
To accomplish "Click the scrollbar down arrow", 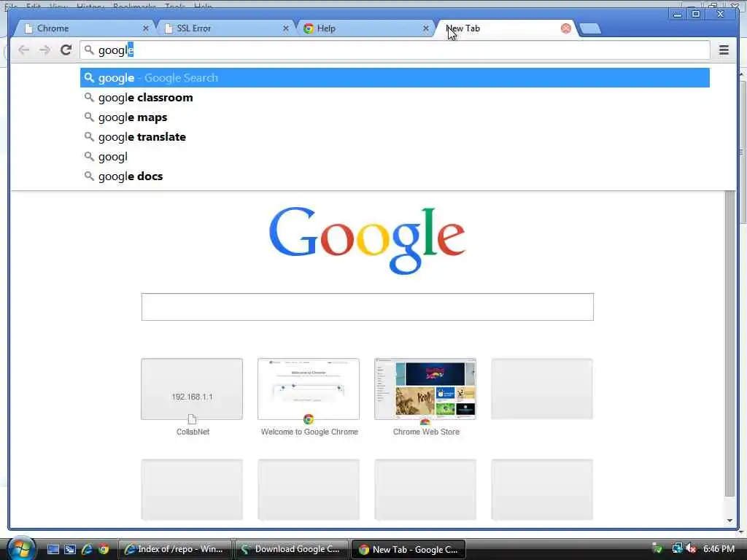I will coord(729,521).
